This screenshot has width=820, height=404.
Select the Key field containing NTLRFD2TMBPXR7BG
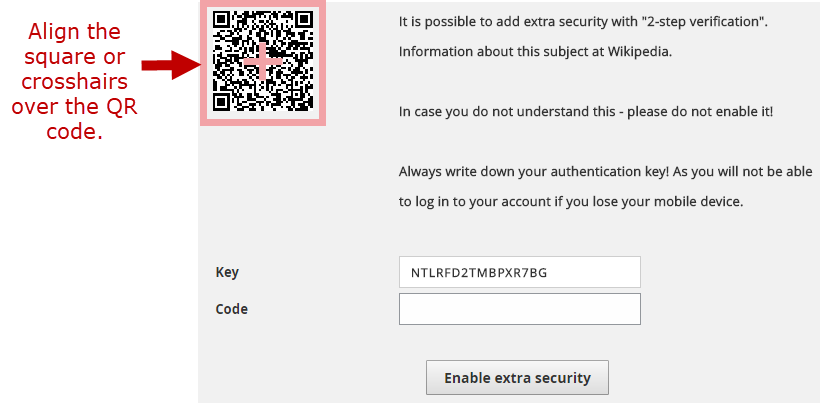pyautogui.click(x=519, y=272)
